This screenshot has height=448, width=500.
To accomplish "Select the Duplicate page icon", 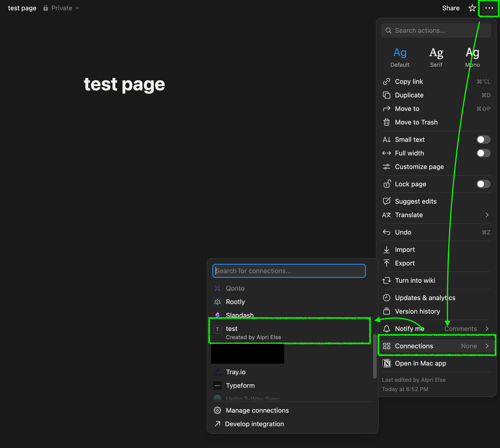I will tap(387, 95).
